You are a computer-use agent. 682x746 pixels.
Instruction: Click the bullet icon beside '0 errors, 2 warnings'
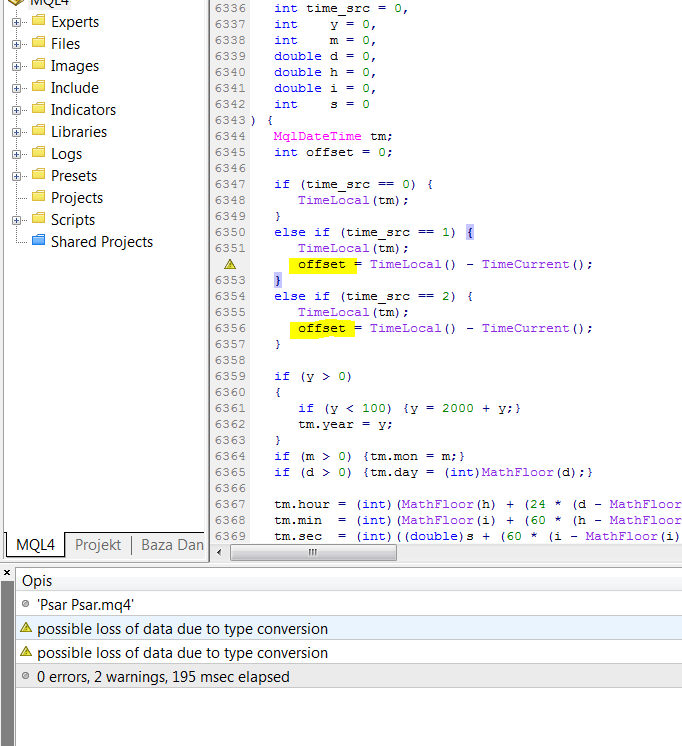(26, 676)
